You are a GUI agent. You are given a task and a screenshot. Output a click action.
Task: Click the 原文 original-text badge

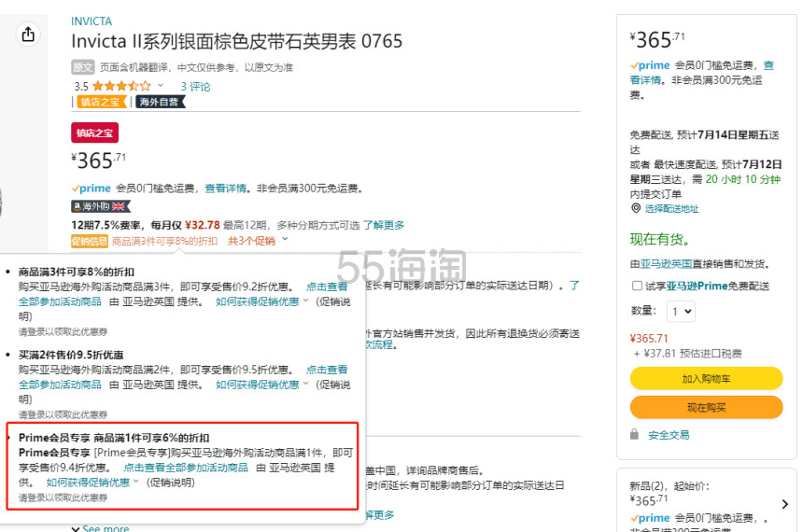click(82, 67)
